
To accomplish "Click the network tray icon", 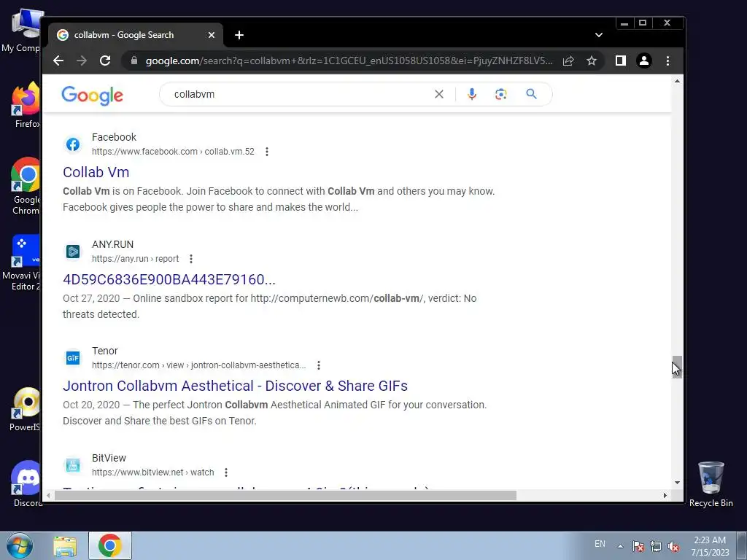I will point(656,546).
